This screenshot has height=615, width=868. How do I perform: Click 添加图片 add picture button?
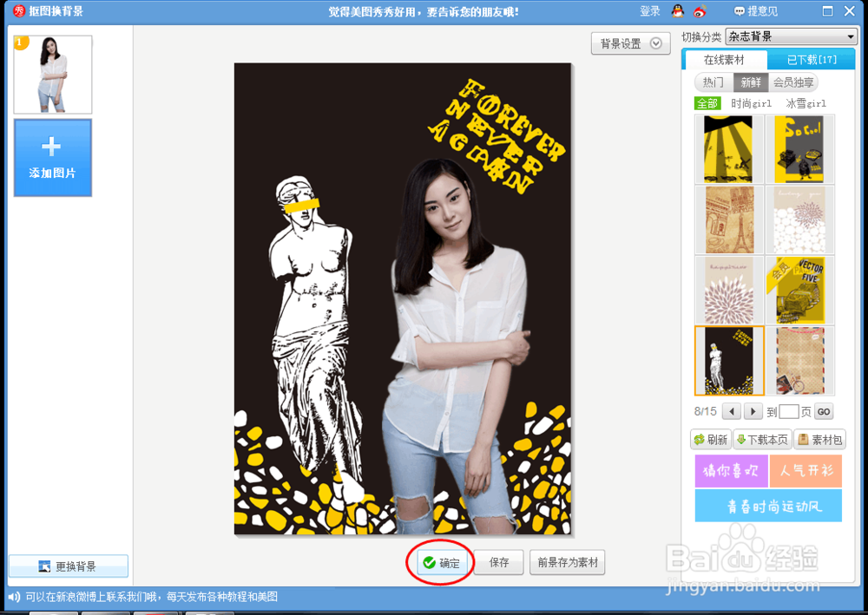(53, 158)
